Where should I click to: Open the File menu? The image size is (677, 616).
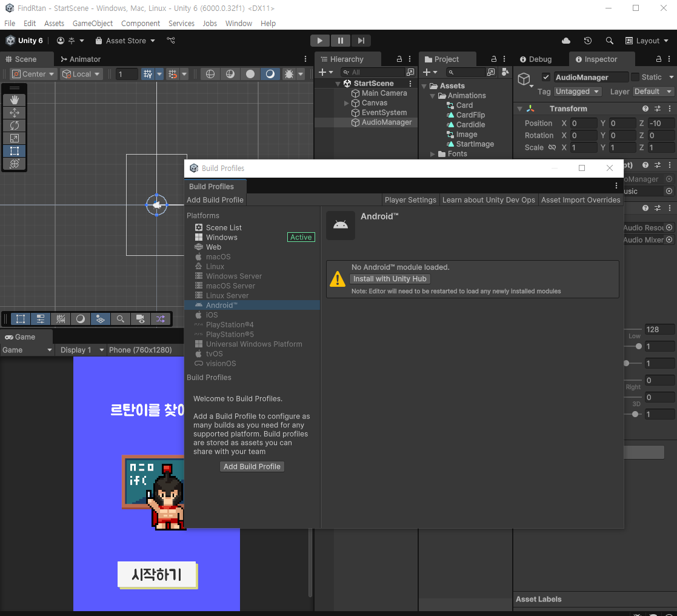[10, 23]
